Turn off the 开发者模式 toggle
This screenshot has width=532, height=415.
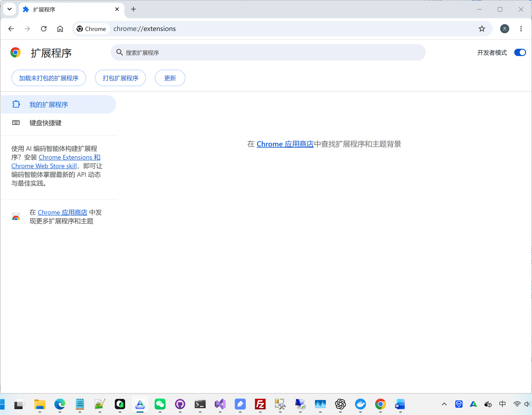point(520,52)
